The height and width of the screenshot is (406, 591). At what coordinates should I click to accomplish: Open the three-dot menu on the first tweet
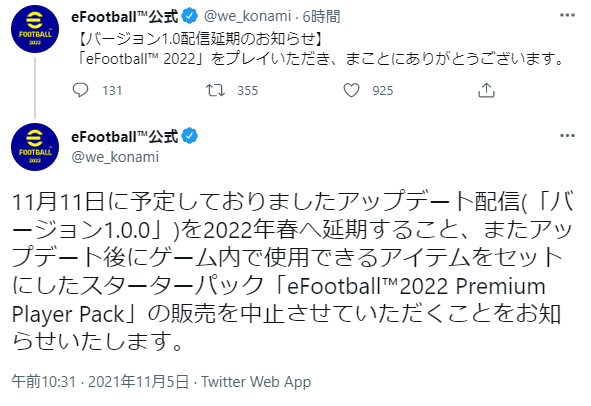567,15
